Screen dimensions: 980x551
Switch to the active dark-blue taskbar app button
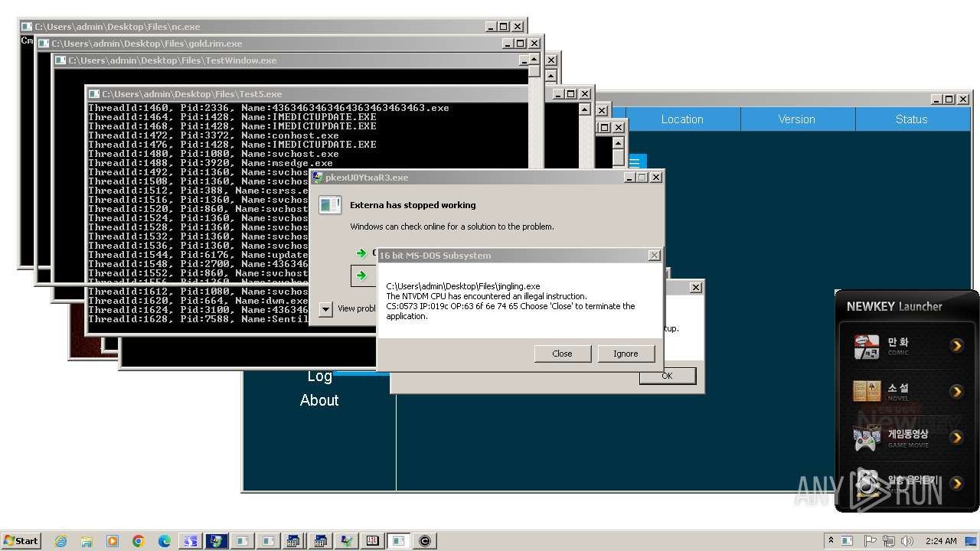pos(217,541)
